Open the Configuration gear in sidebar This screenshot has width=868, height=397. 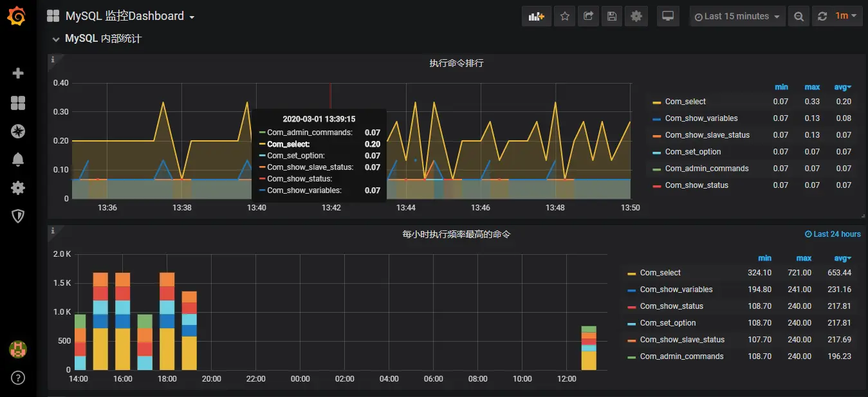point(18,188)
